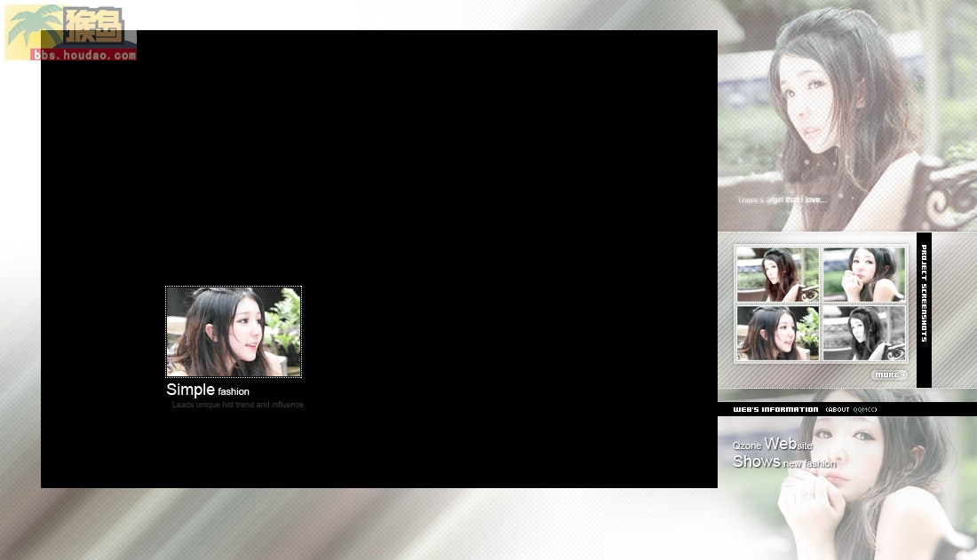Viewport: 977px width, 560px height.
Task: Click Web's Information heading
Action: 775,410
